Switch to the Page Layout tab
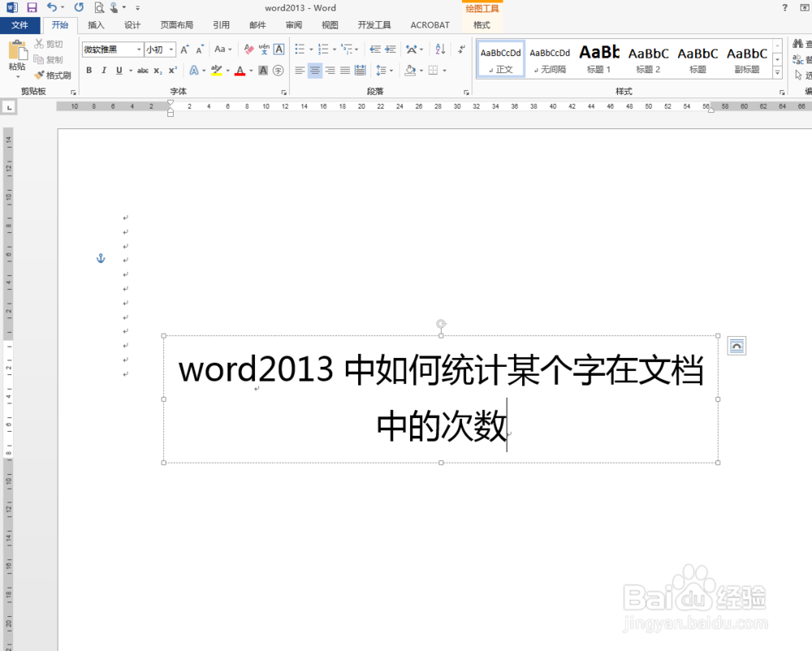The height and width of the screenshot is (651, 812). pos(176,25)
